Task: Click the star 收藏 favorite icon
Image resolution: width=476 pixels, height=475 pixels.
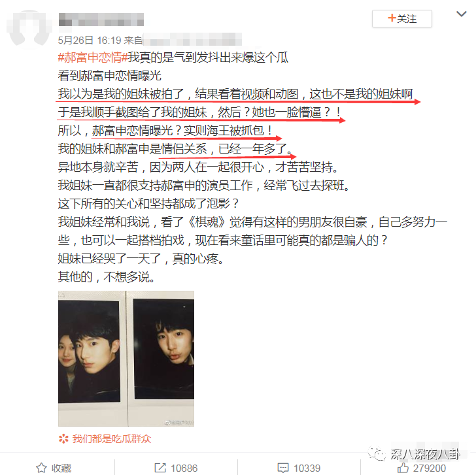Action: pyautogui.click(x=42, y=468)
